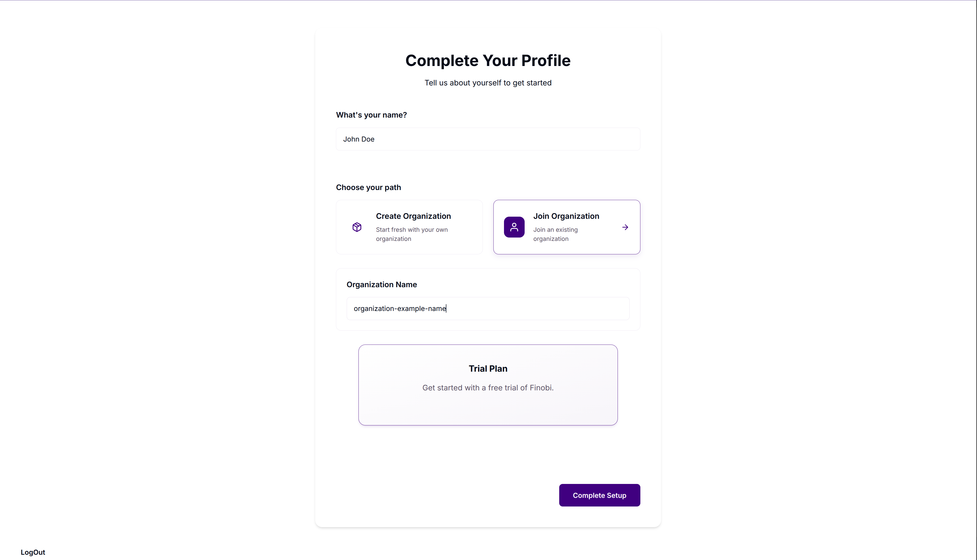Click the "Choose your path" label
977x560 pixels.
click(368, 187)
